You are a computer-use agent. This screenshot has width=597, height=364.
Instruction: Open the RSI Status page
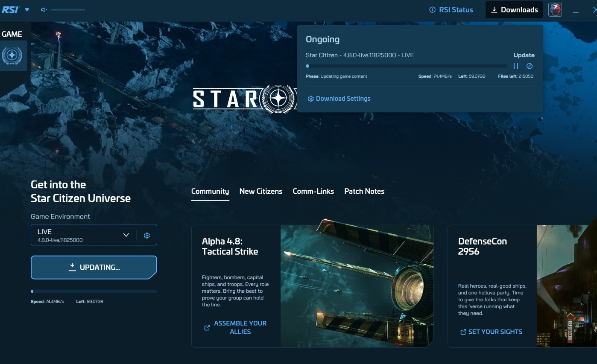coord(451,10)
